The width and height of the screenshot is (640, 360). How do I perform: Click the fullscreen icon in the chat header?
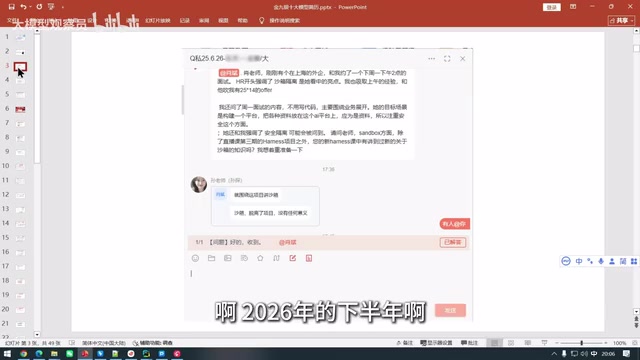[x=447, y=59]
